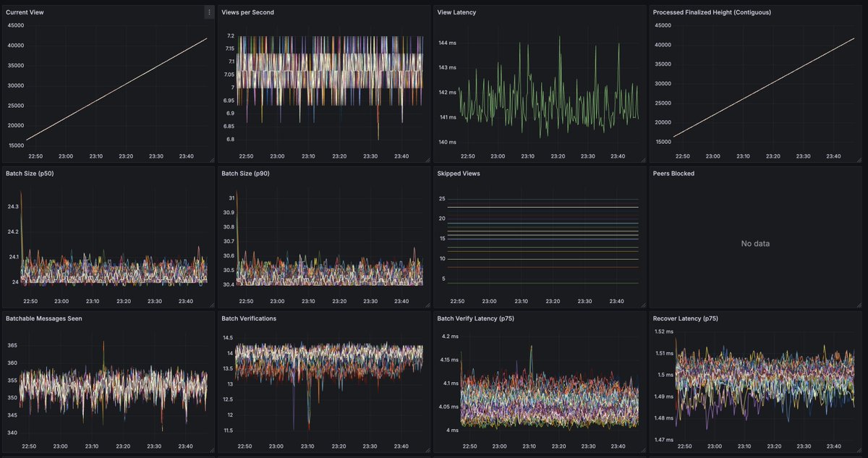Open the Views per Second panel title
This screenshot has width=868, height=458.
point(247,12)
